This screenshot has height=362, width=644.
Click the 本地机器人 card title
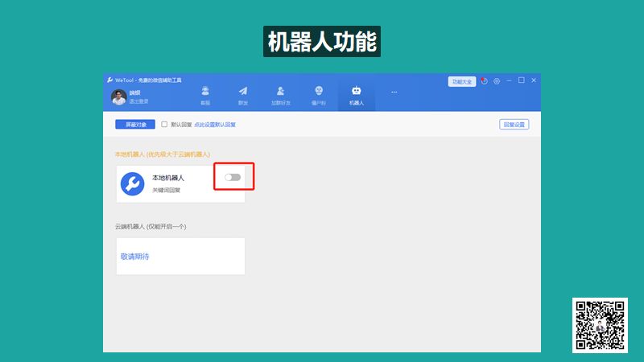pos(168,178)
